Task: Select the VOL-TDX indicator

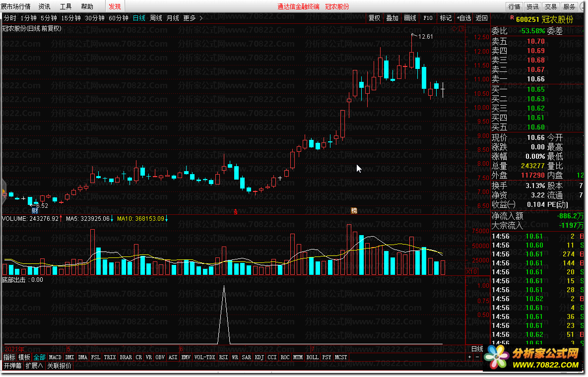Action: (x=205, y=358)
